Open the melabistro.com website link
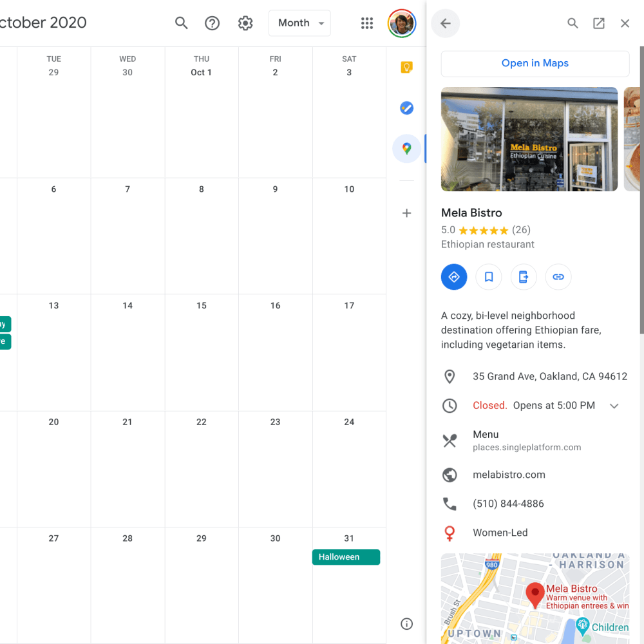Viewport: 644px width, 644px height. [x=509, y=475]
